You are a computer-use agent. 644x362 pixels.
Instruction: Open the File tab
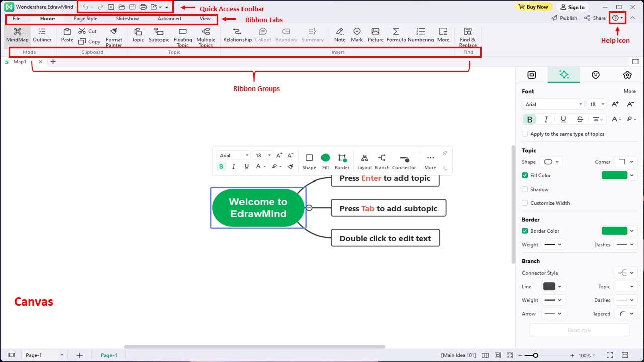coord(17,19)
